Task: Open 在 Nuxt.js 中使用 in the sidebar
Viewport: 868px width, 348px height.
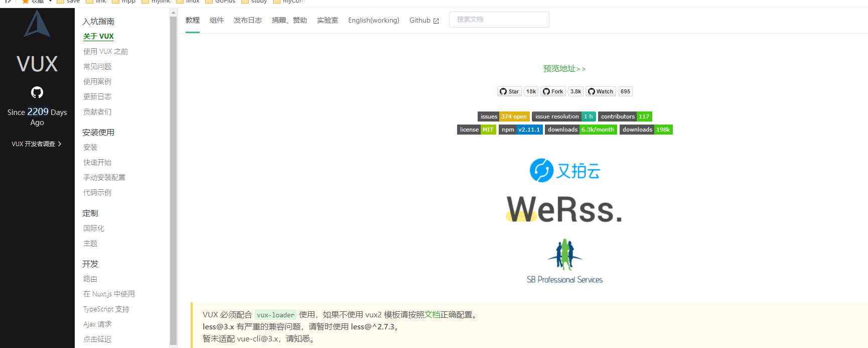Action: (x=109, y=294)
